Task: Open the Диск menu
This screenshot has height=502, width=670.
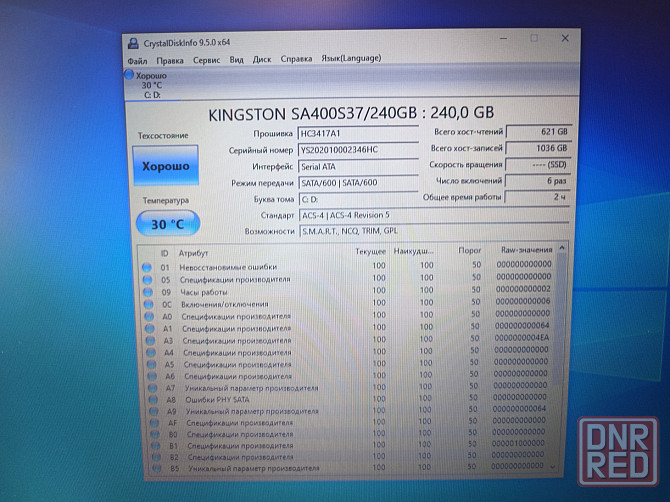Action: point(262,59)
